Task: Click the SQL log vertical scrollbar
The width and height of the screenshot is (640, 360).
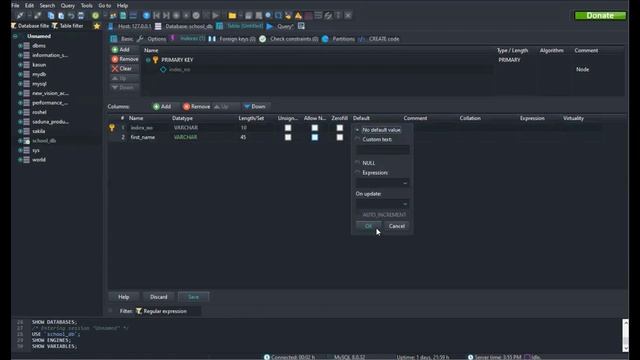Action: click(625, 336)
